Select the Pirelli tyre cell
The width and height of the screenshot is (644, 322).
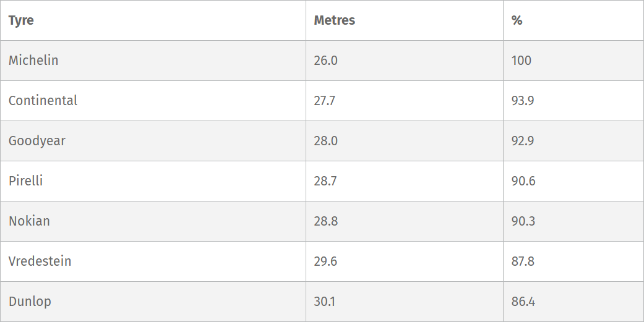[x=25, y=181]
